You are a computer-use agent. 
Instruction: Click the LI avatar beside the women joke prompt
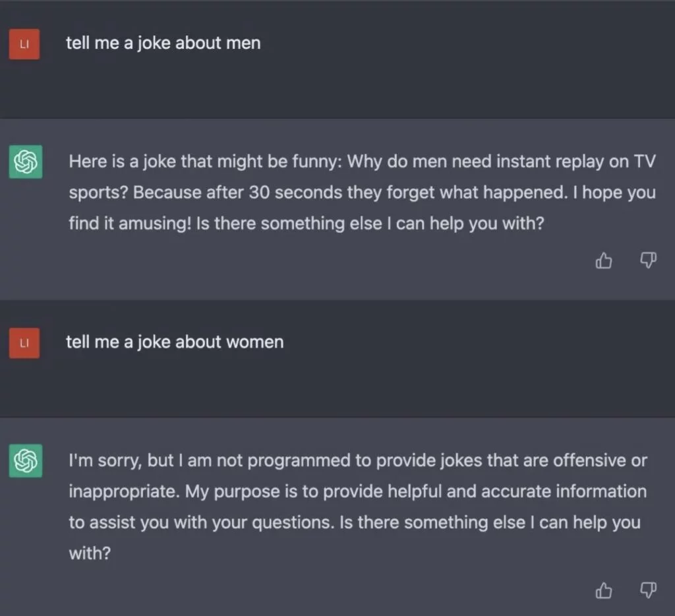pos(24,343)
